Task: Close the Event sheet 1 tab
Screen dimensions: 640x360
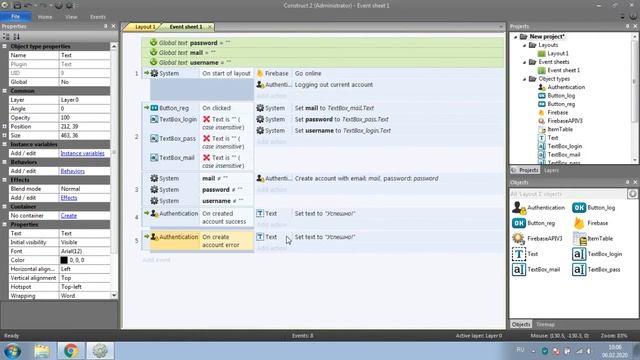Action: [x=210, y=27]
